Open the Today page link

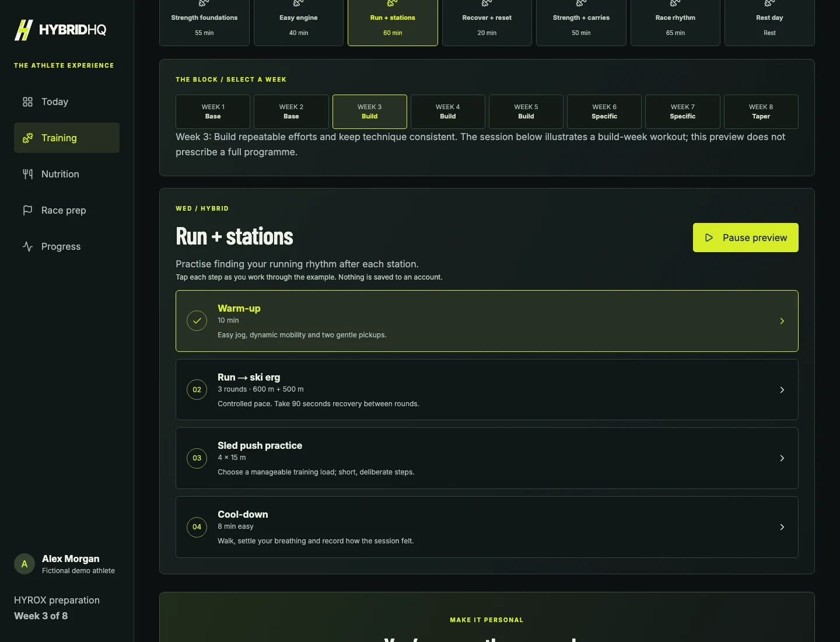tap(66, 102)
